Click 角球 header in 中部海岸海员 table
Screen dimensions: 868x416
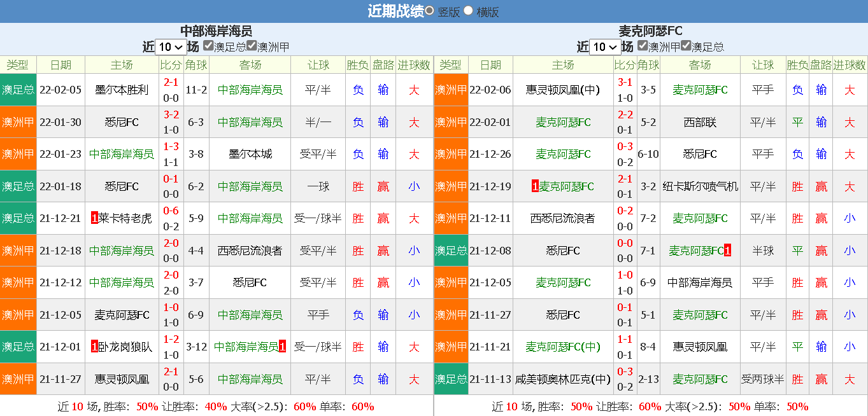click(x=196, y=65)
